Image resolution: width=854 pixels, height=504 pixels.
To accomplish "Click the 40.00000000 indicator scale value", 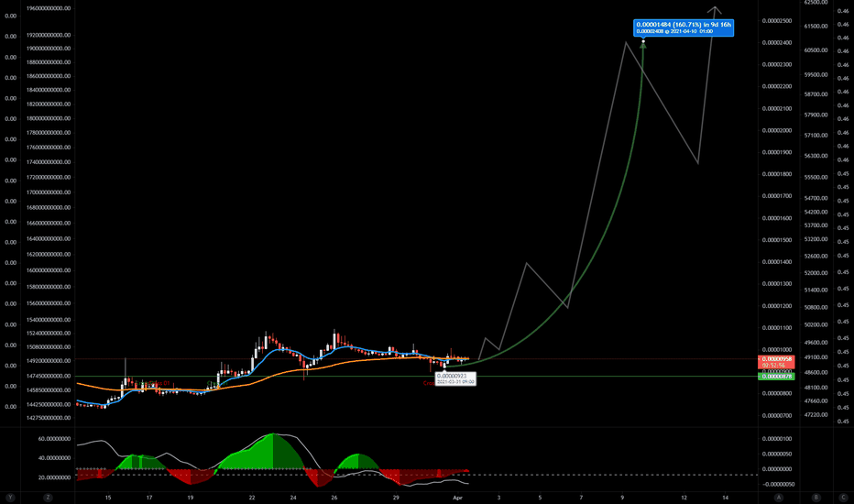I will click(54, 458).
